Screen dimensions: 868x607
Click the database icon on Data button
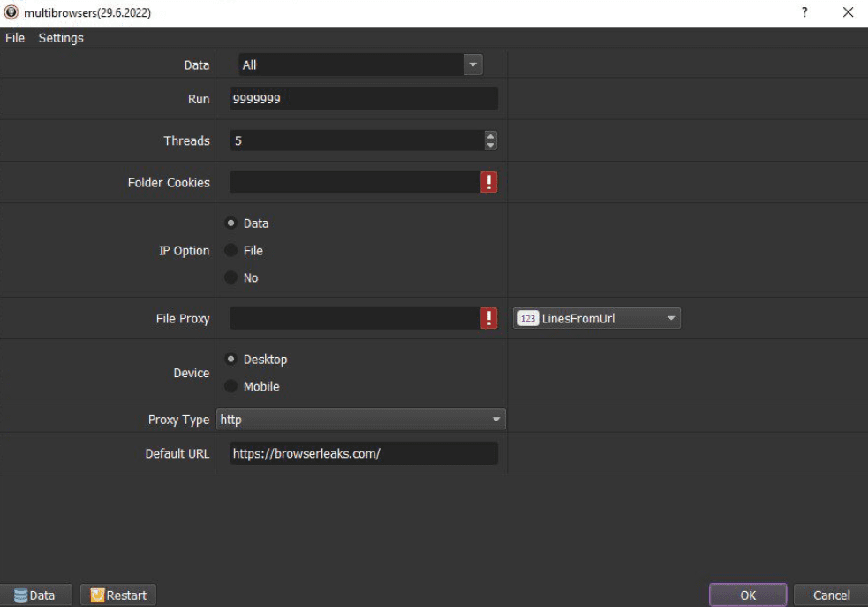pyautogui.click(x=20, y=596)
